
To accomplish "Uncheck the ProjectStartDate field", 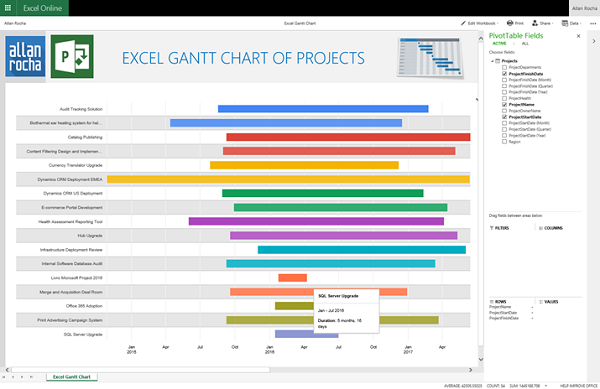I will pos(504,117).
